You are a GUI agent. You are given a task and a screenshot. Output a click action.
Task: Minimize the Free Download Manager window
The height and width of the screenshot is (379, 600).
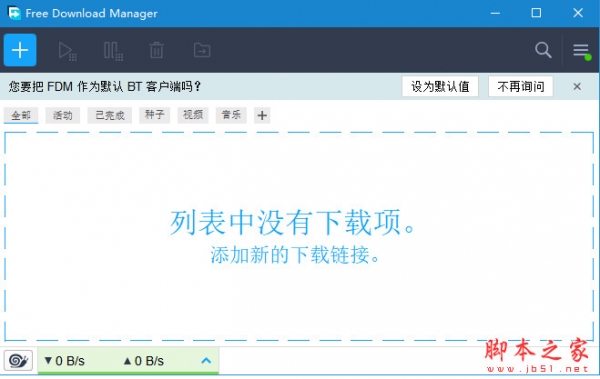pos(495,13)
